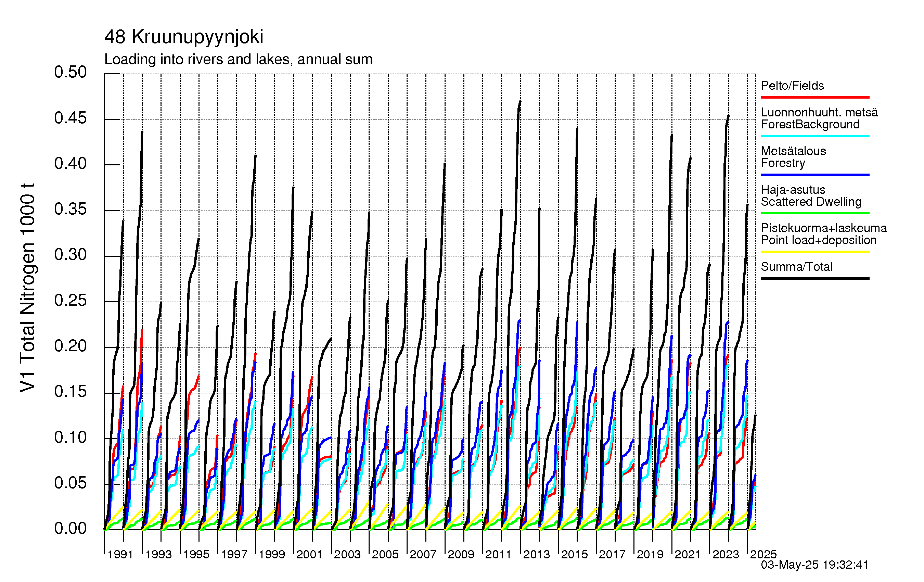Viewport: 924px width, 582px height.
Task: Click the red Pelto/Fields legend line
Action: point(815,98)
